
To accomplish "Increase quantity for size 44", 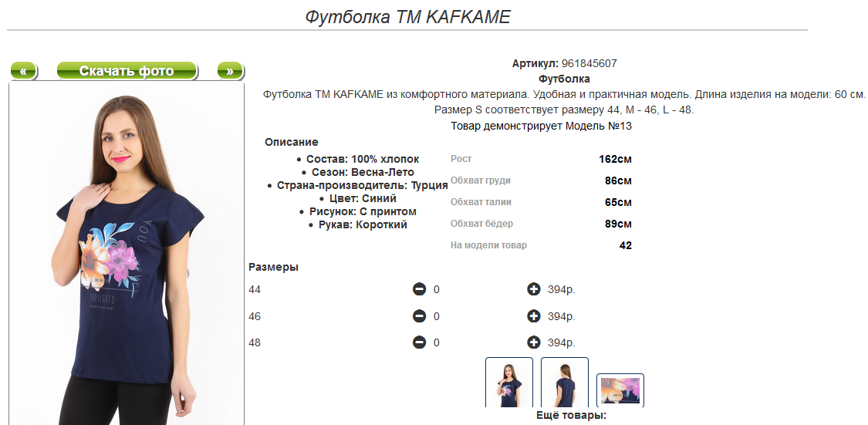I will click(x=534, y=289).
